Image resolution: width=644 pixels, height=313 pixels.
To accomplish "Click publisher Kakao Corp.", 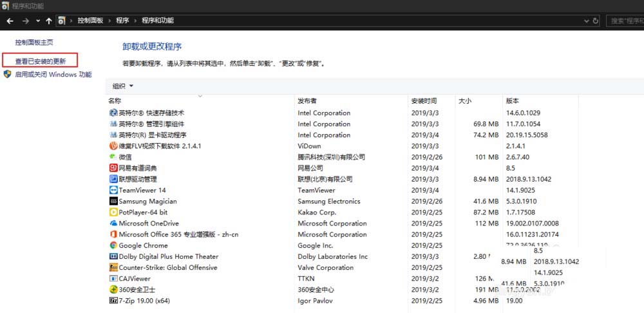I will [x=317, y=213].
